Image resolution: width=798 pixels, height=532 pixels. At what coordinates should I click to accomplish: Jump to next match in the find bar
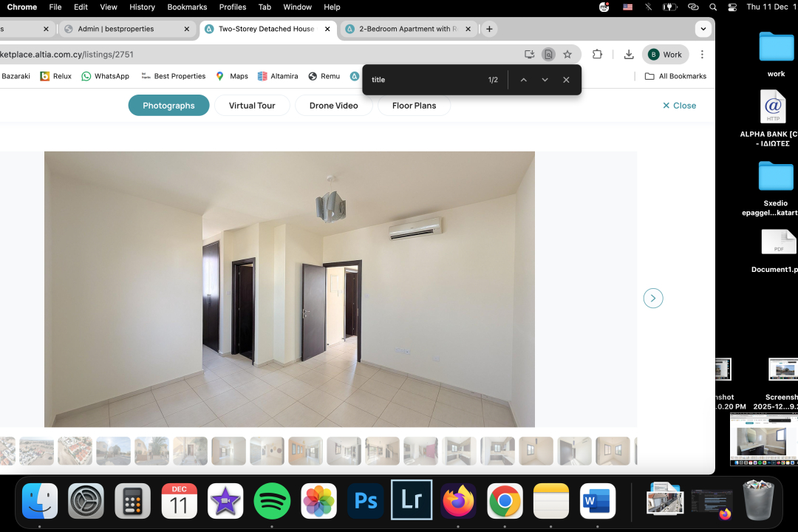(545, 79)
